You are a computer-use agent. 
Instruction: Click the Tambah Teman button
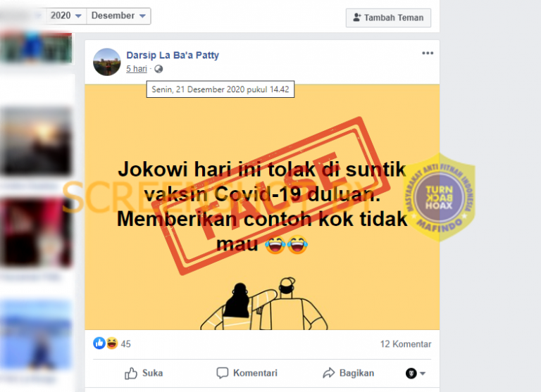click(389, 18)
